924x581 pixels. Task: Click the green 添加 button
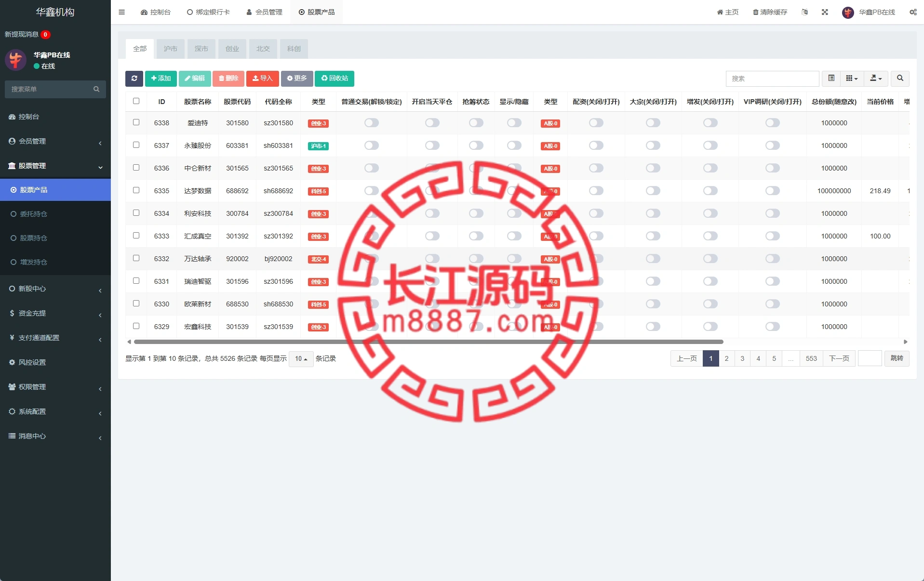(x=161, y=79)
